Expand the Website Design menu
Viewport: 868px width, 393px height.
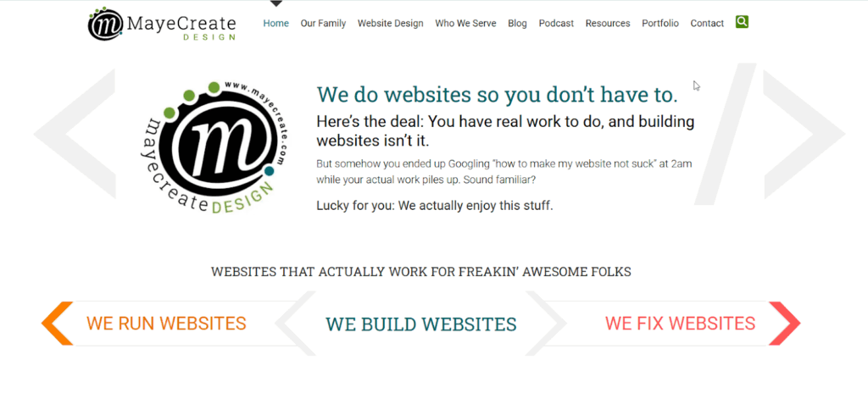(390, 23)
